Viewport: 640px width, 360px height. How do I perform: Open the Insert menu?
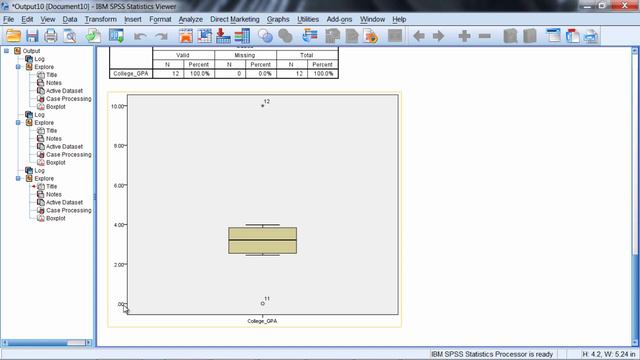pos(133,19)
